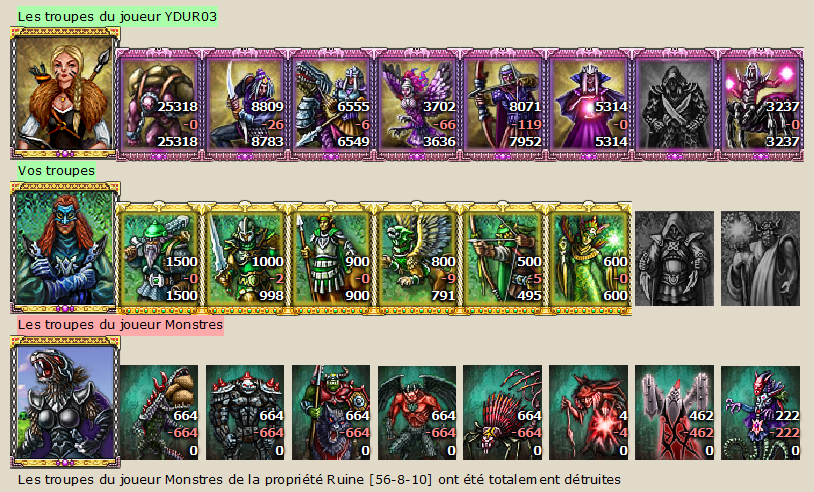Click the purple sorceress card with 5314
The image size is (814, 492).
(589, 104)
